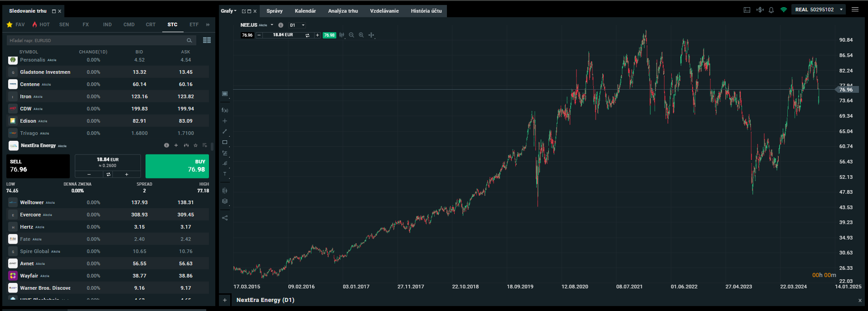Screen dimensions: 868x311
Task: Select the rectangle shape drawing tool
Action: pos(225,142)
